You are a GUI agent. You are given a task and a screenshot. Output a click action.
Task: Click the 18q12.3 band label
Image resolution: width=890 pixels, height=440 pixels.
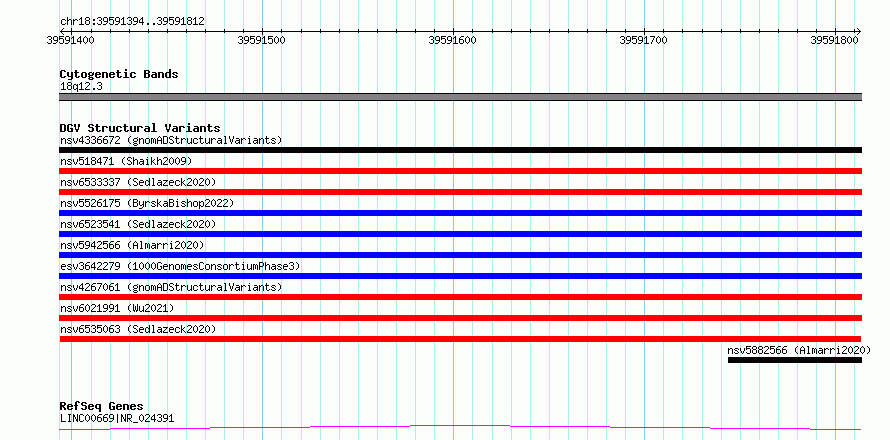click(81, 87)
